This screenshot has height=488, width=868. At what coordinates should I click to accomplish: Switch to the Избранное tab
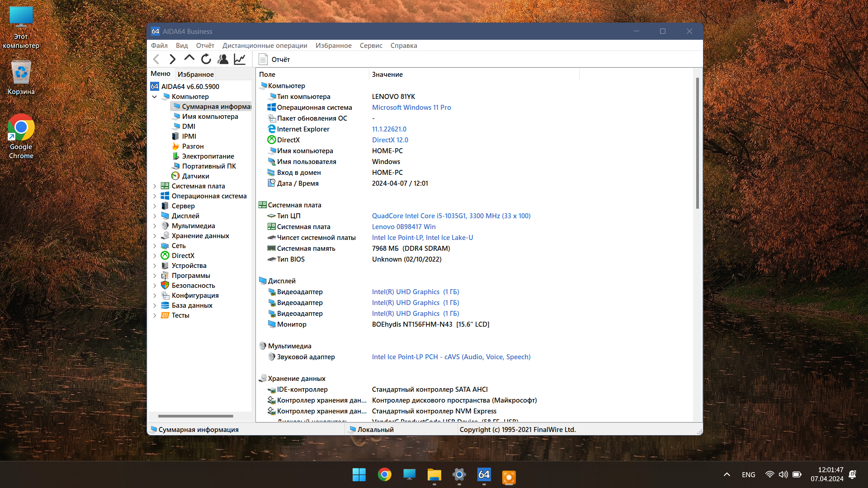(195, 74)
